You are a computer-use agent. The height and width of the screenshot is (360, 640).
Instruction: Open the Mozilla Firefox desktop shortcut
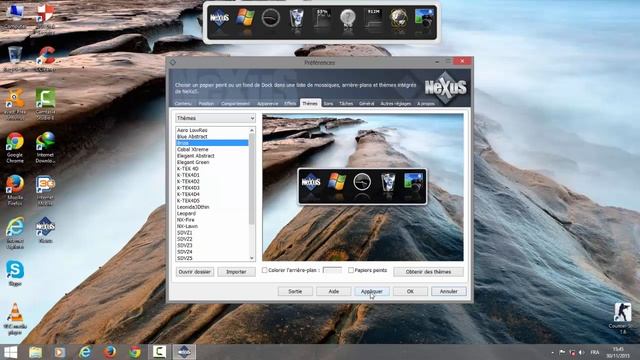coord(15,190)
